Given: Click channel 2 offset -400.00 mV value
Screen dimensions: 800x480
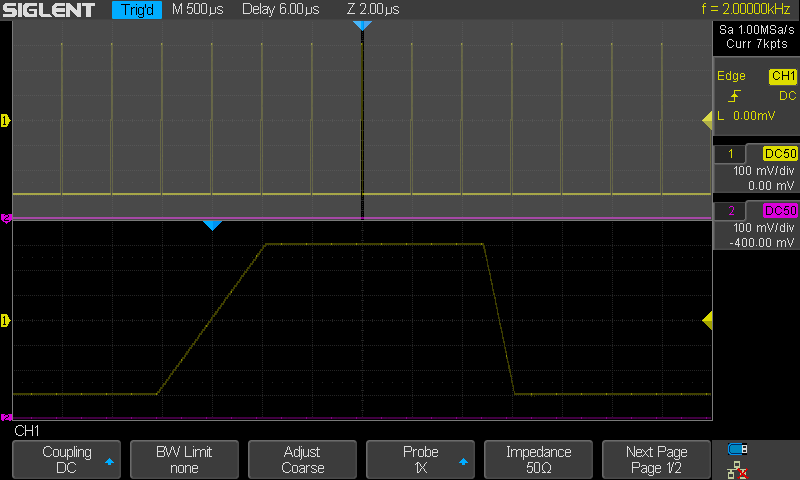Looking at the screenshot, I should pos(761,243).
